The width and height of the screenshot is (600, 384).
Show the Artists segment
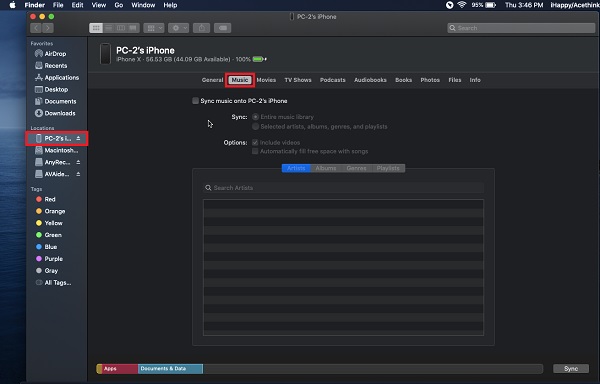(296, 168)
